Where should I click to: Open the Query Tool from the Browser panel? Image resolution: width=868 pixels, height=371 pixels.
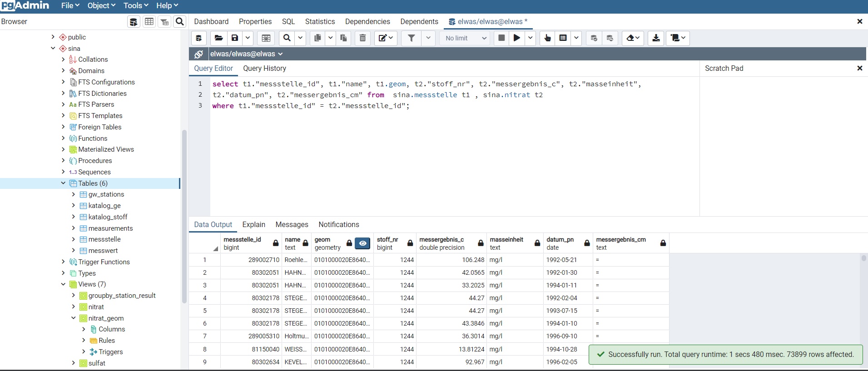point(134,22)
